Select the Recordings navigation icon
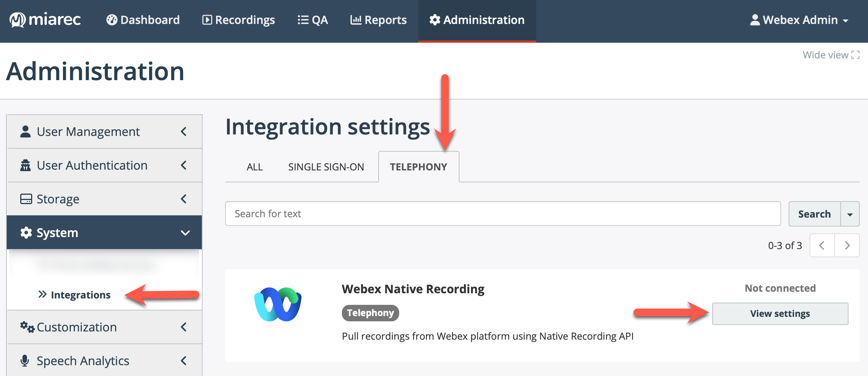Screen dimensions: 868x376 pos(207,19)
